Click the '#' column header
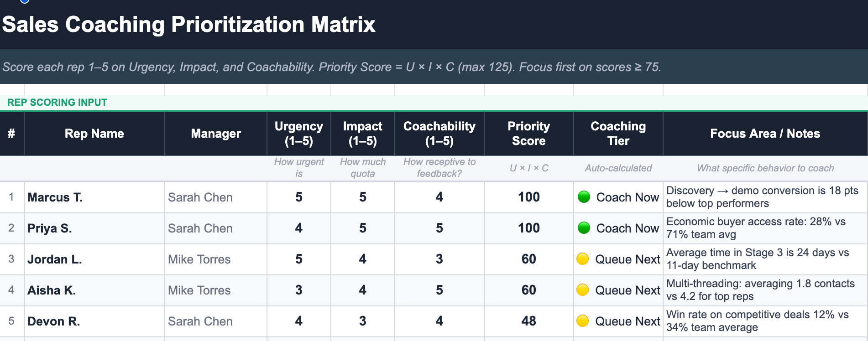The height and width of the screenshot is (341, 868). [12, 134]
